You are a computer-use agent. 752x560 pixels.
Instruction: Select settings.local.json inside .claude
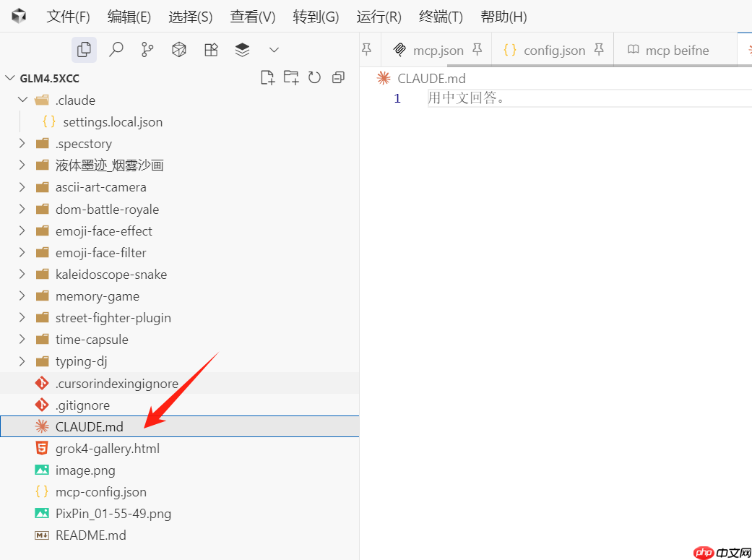coord(112,121)
